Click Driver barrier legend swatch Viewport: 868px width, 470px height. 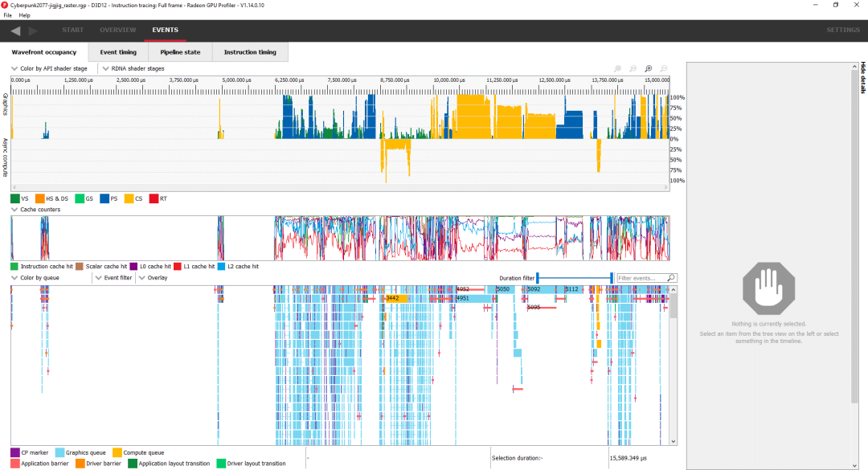(x=80, y=464)
